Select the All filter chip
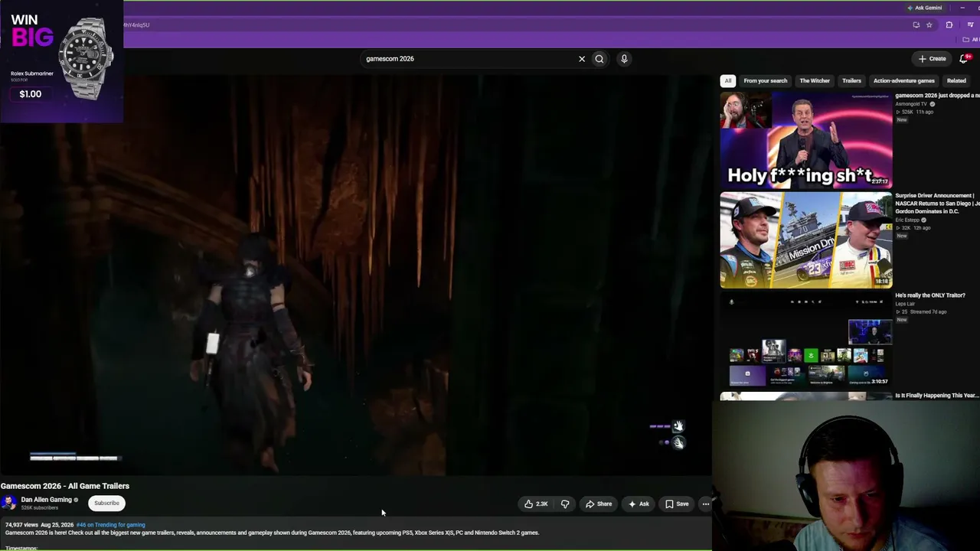 728,80
